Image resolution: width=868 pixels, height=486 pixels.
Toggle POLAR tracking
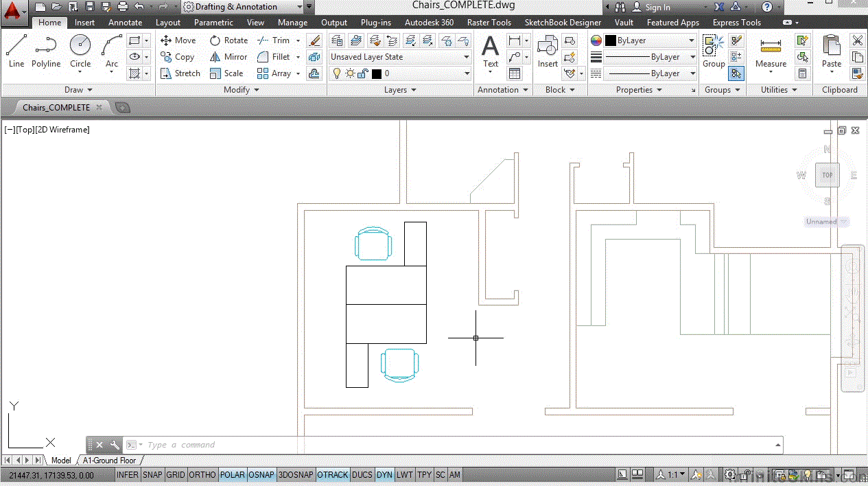[x=233, y=474]
